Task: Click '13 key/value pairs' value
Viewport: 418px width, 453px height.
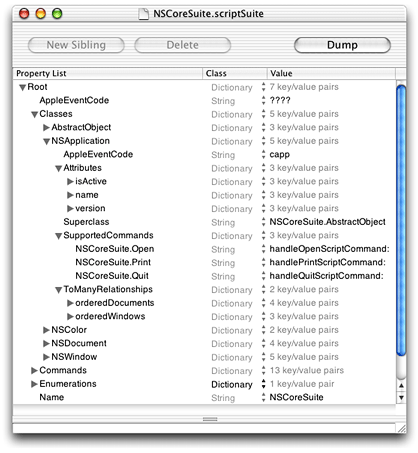Action: pos(307,370)
